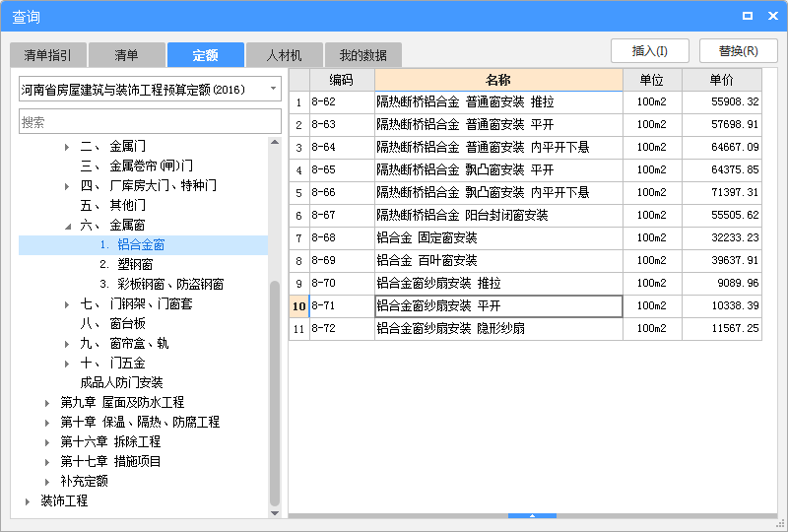Click code cell 8-72
The image size is (788, 532).
(x=342, y=329)
